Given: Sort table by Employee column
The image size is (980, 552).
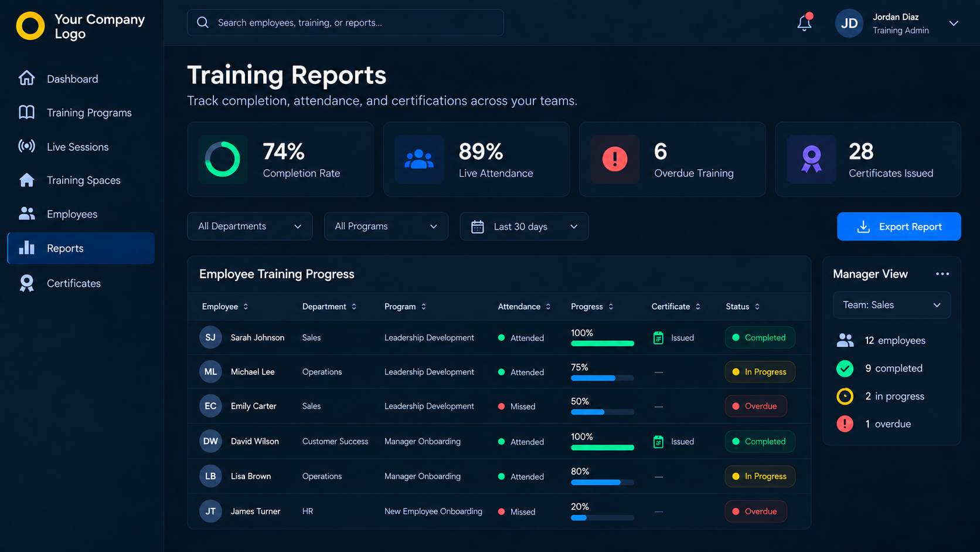Looking at the screenshot, I should 225,307.
